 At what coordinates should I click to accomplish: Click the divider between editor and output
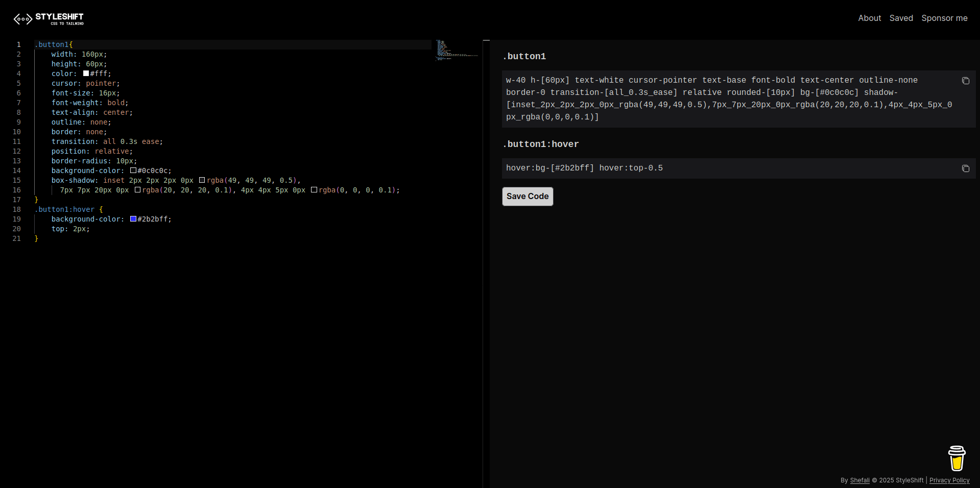point(486,255)
